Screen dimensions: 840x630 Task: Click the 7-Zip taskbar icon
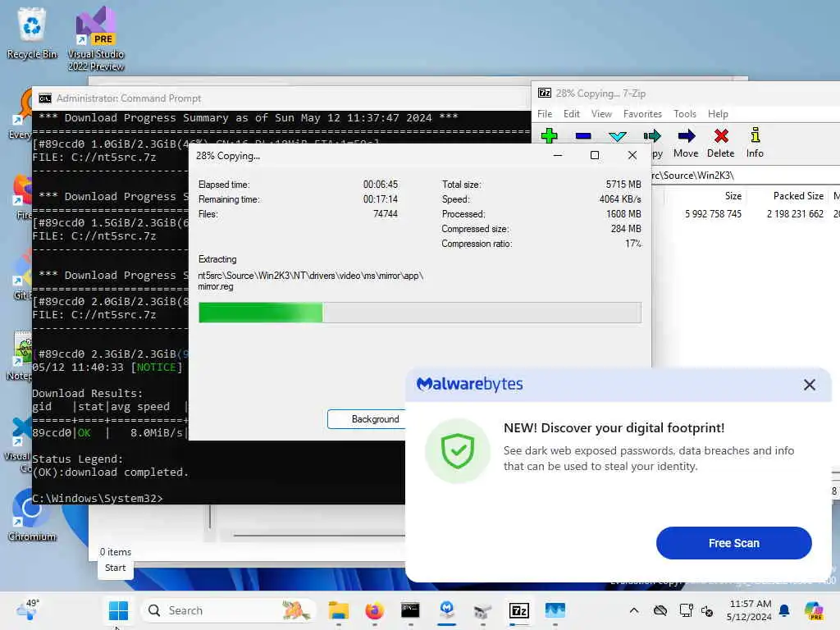click(x=518, y=610)
